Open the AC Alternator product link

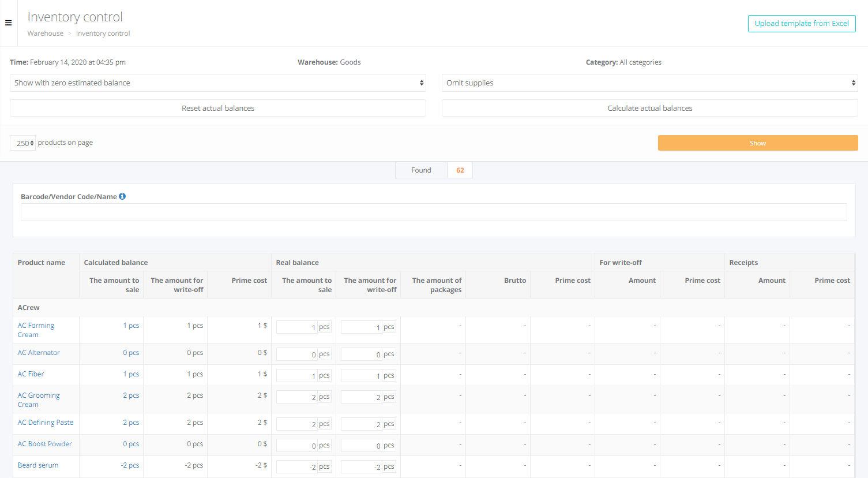pyautogui.click(x=39, y=353)
